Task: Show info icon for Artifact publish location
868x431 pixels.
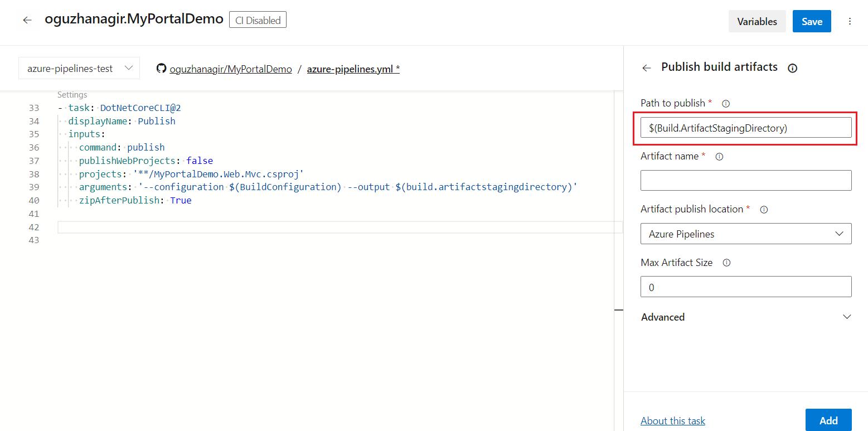Action: coord(764,210)
